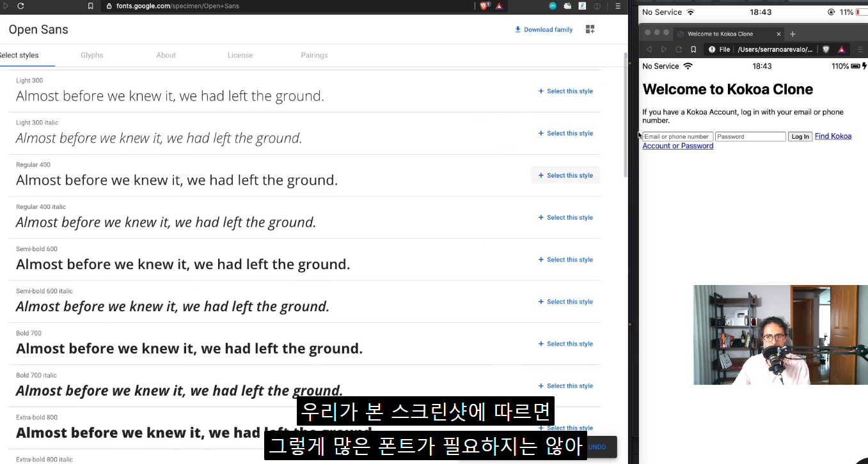Click the Regular 400 sample sentence
Image resolution: width=868 pixels, height=464 pixels.
[177, 180]
